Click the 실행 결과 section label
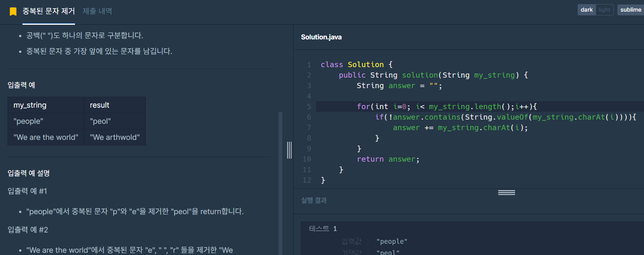The width and height of the screenshot is (644, 255). tap(314, 200)
